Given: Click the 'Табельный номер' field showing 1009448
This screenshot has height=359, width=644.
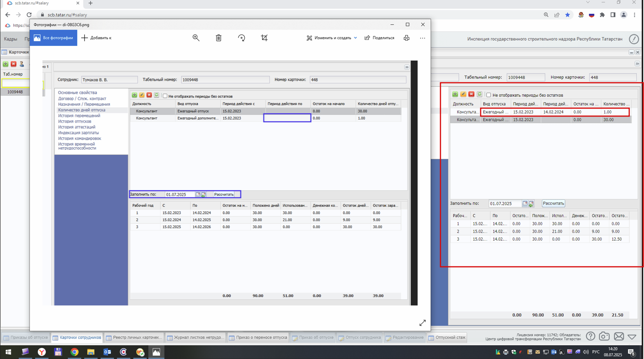Looking at the screenshot, I should pyautogui.click(x=526, y=77).
